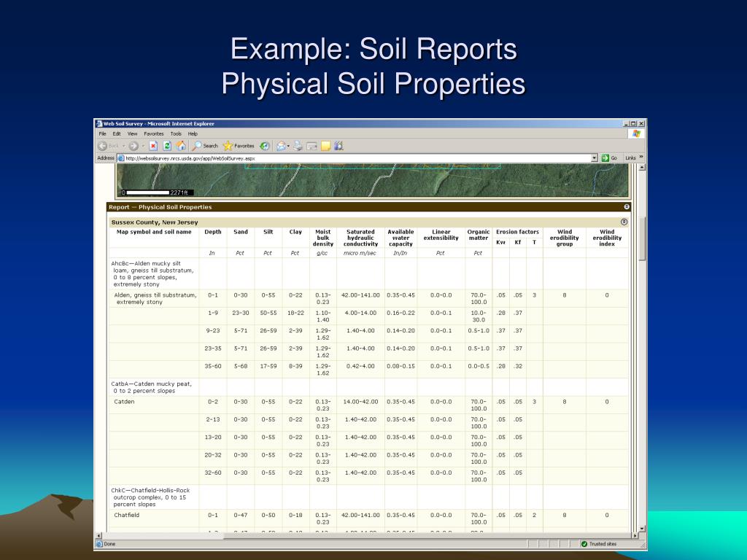The image size is (747, 560).
Task: Open the View menu
Action: [x=133, y=134]
